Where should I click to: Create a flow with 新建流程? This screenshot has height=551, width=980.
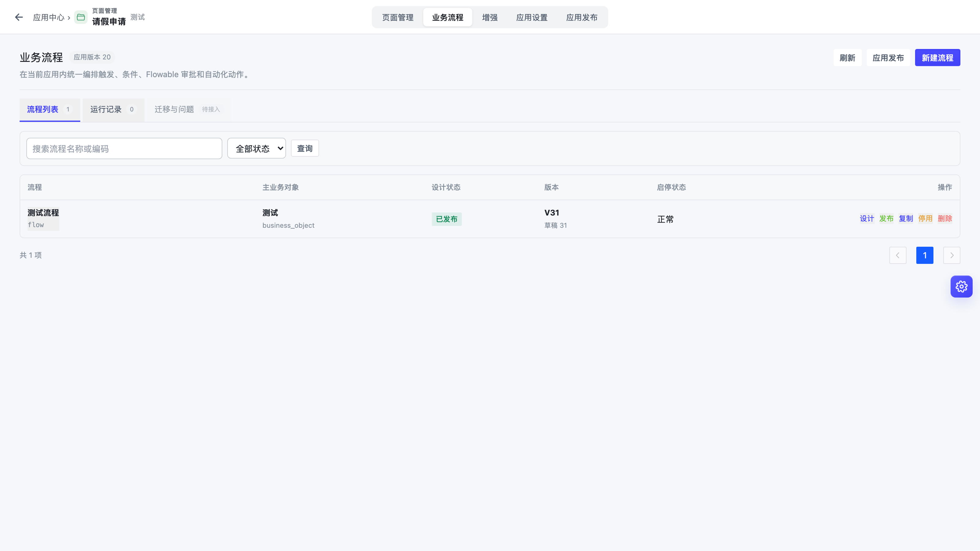(937, 58)
